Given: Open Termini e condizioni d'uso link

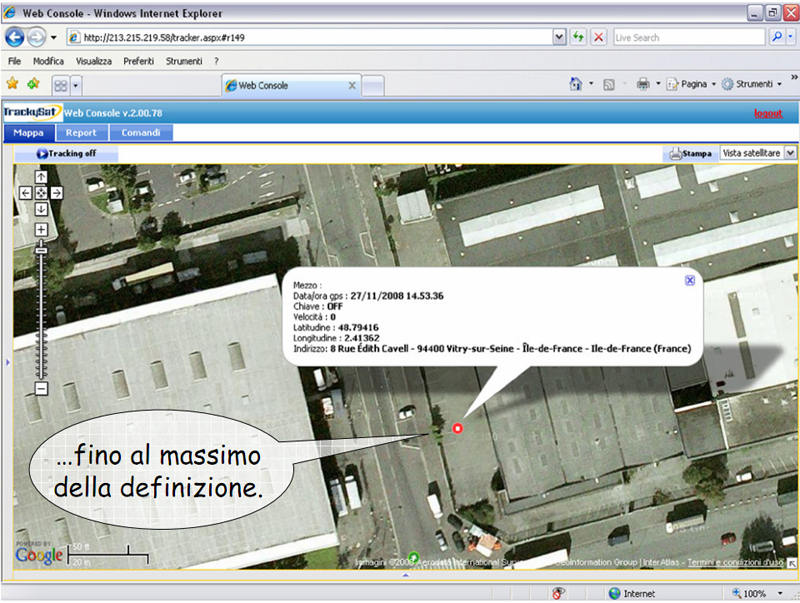Looking at the screenshot, I should (x=735, y=562).
